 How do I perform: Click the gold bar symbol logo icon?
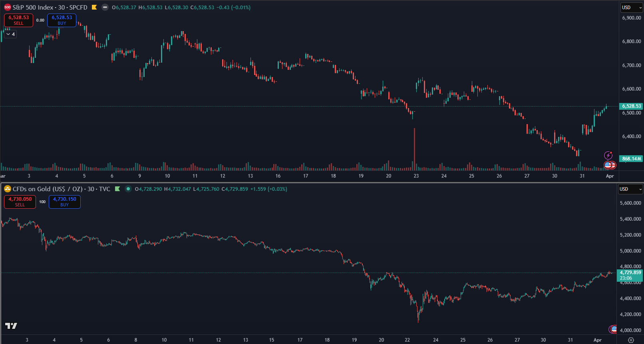pos(7,189)
